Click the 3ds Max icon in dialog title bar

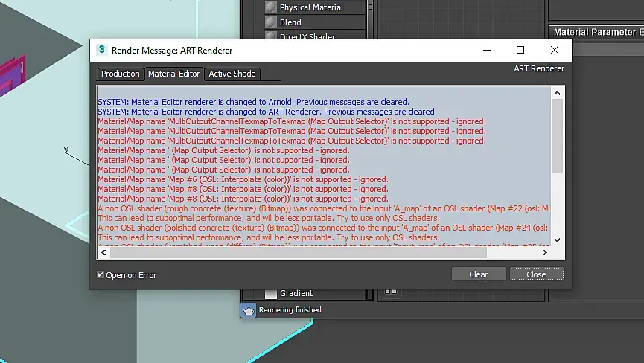pos(101,50)
